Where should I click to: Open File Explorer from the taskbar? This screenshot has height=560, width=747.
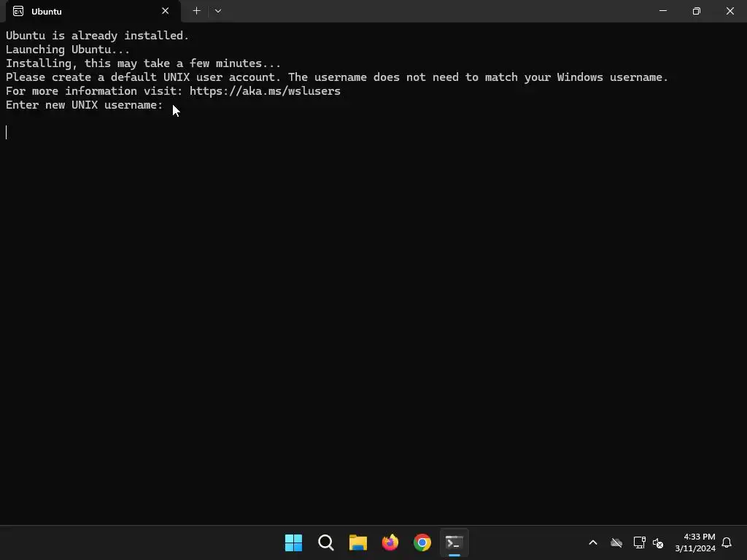[357, 542]
